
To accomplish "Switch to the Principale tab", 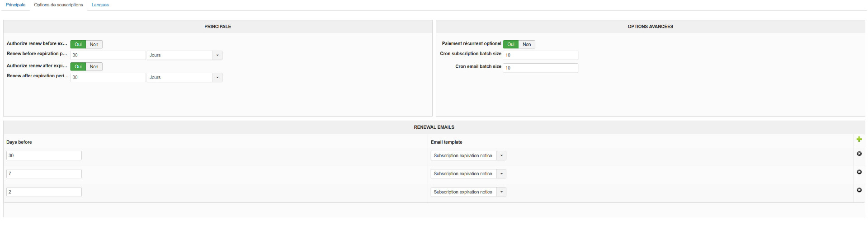I will coord(15,5).
